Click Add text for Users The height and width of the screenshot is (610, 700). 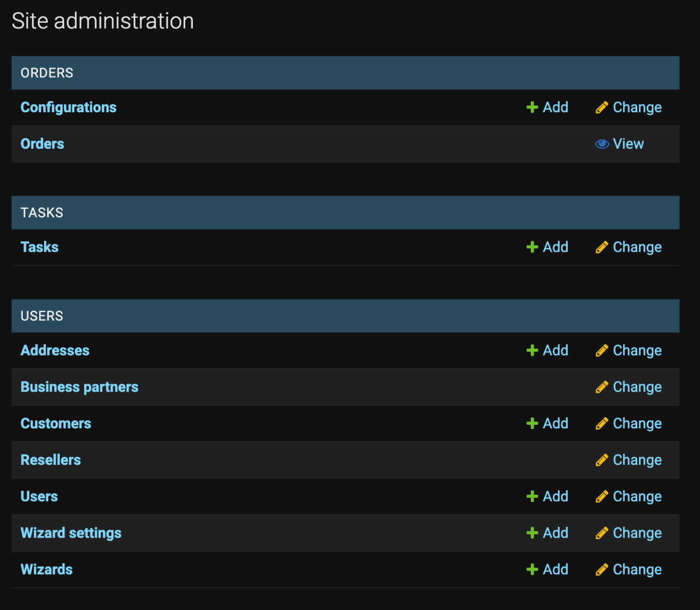(556, 496)
